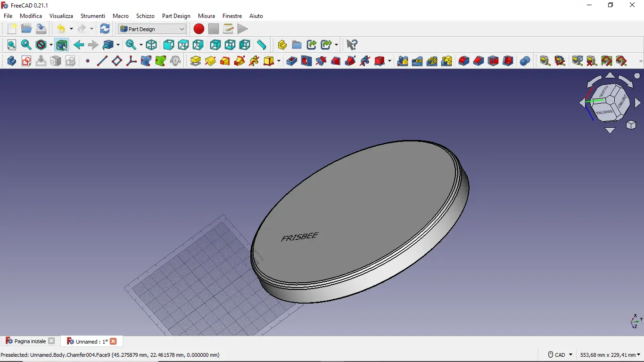
Task: Create a new datum plane
Action: [116, 61]
